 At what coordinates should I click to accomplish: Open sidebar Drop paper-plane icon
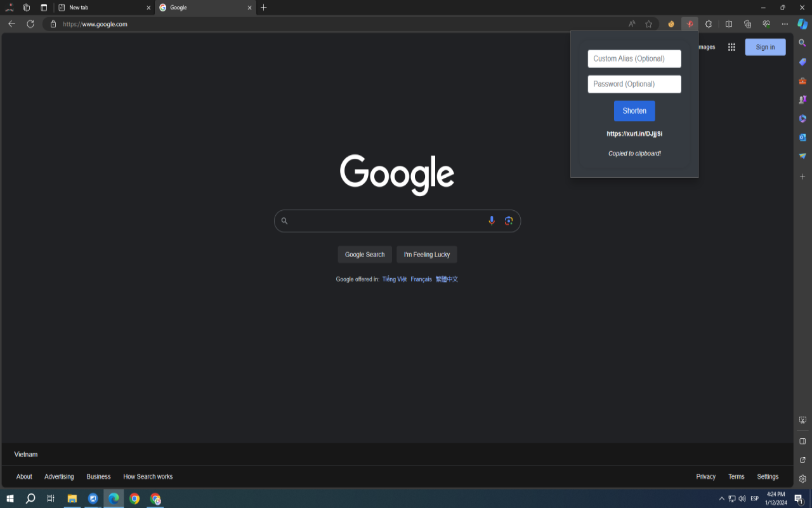click(x=802, y=156)
